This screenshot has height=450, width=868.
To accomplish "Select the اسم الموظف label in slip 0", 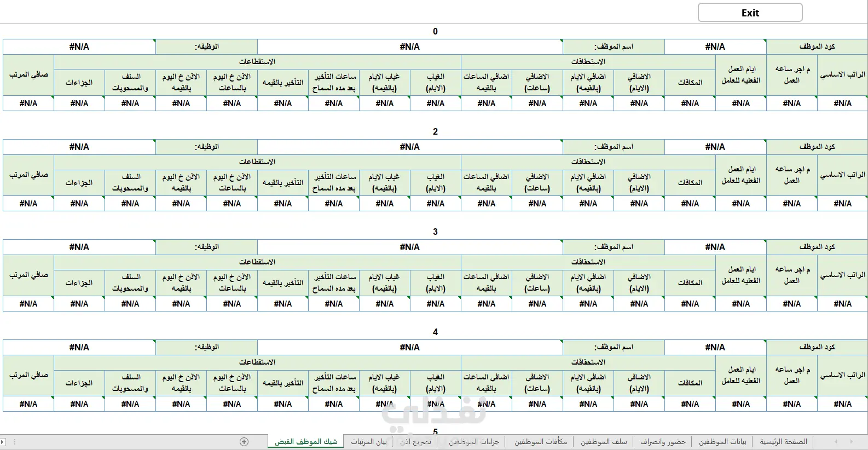I will [x=614, y=47].
